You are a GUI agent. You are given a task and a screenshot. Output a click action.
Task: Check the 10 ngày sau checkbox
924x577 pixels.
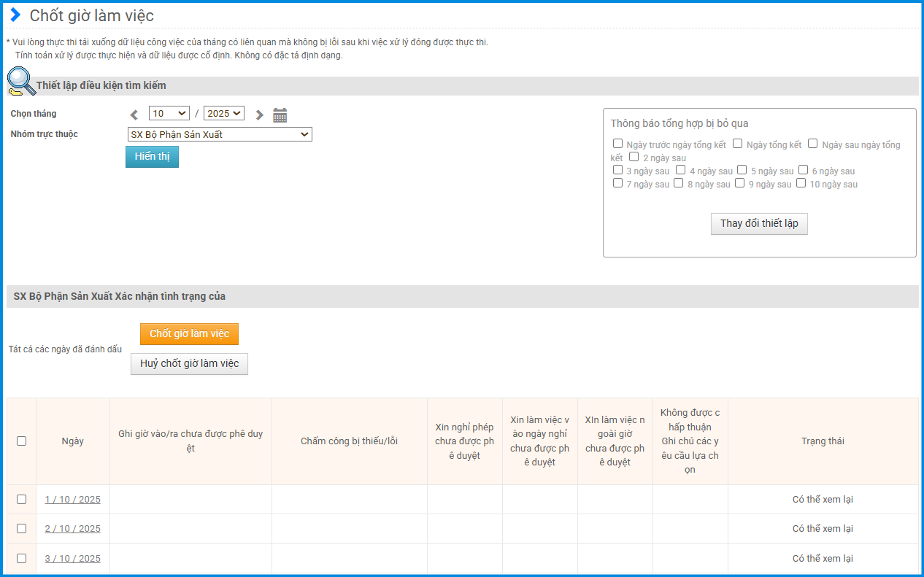pos(801,183)
